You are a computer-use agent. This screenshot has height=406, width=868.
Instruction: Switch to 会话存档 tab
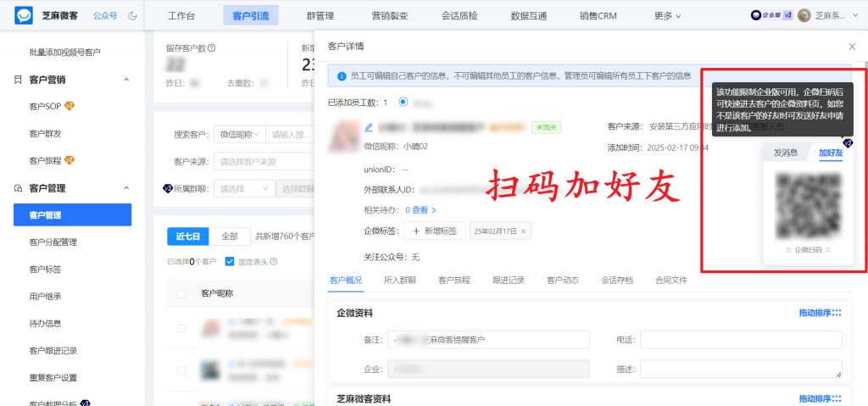tap(617, 281)
